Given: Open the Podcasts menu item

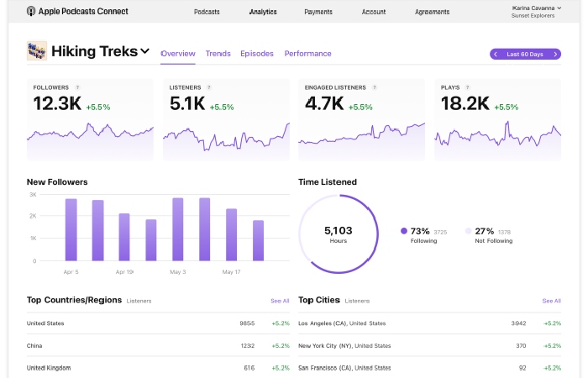Looking at the screenshot, I should tap(207, 12).
